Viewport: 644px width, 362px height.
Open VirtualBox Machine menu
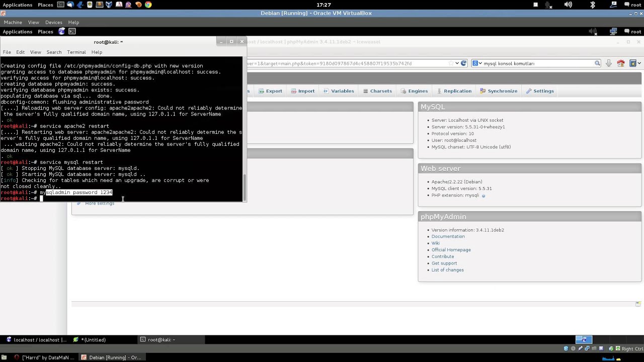13,22
